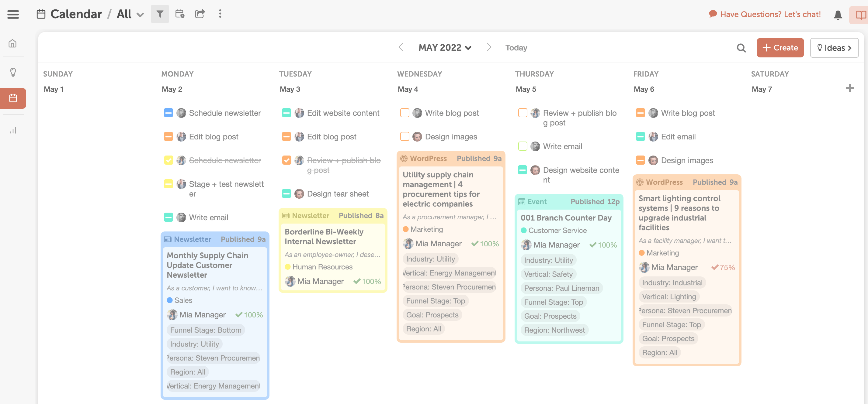Screen dimensions: 868x404
Task: Open the hamburger navigation menu
Action: coord(13,14)
